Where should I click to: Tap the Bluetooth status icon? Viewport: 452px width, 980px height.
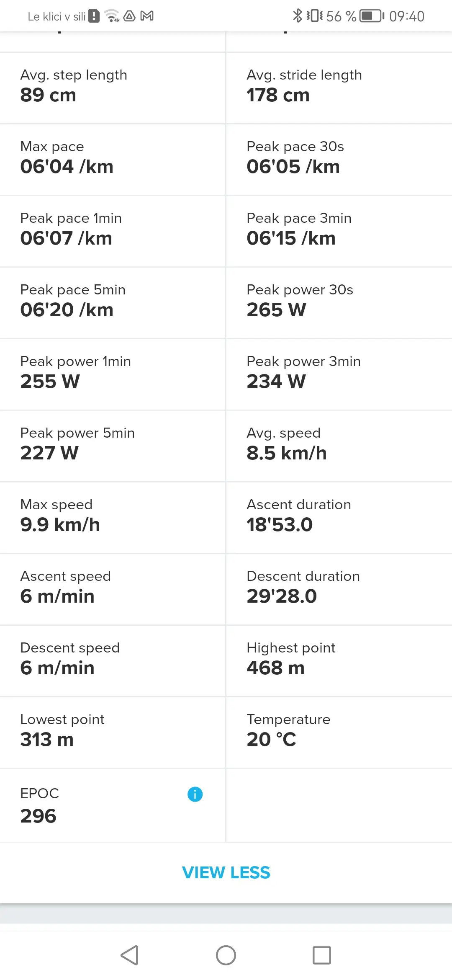click(x=297, y=16)
